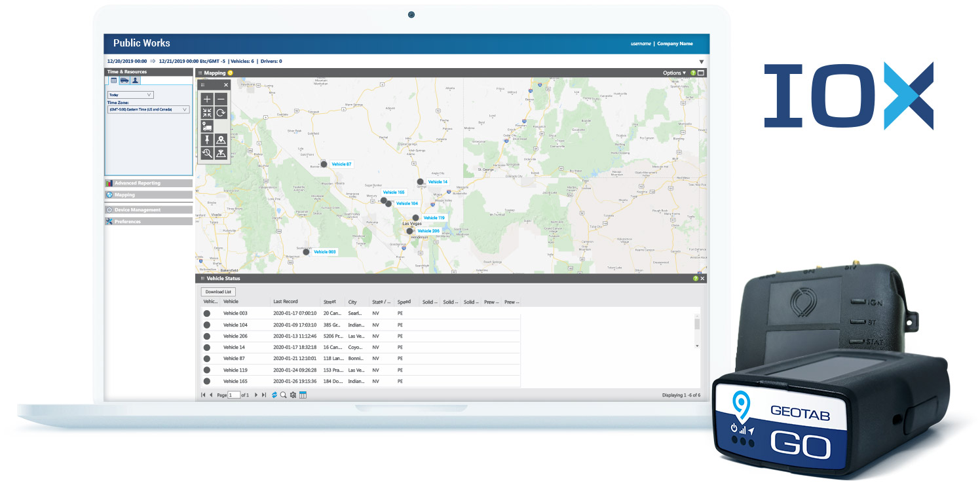
Task: Click Vehicle 003 label on map
Action: (x=325, y=252)
